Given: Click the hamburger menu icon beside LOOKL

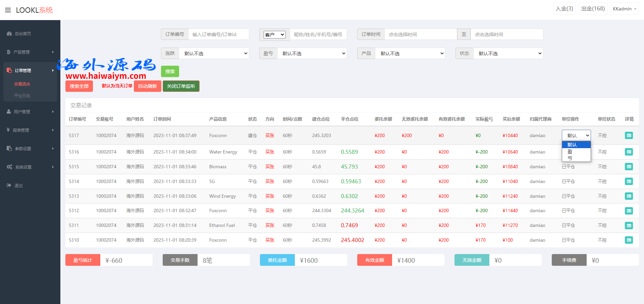Looking at the screenshot, I should click(x=8, y=10).
